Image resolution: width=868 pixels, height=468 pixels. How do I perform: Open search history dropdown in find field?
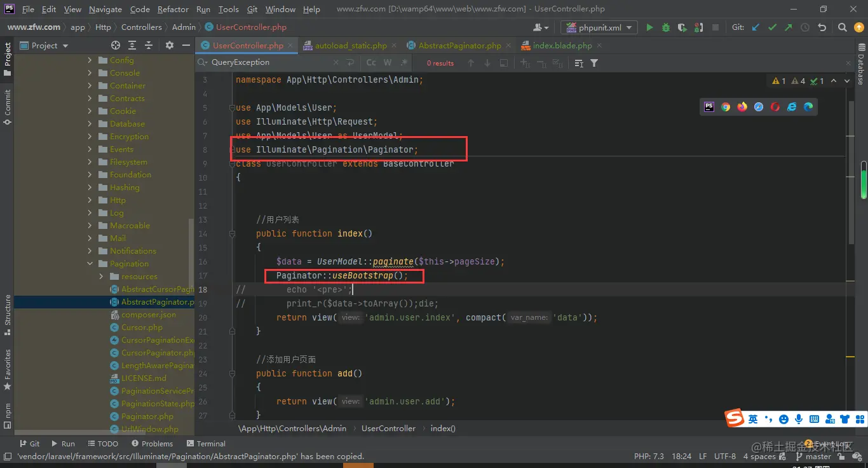coord(202,62)
